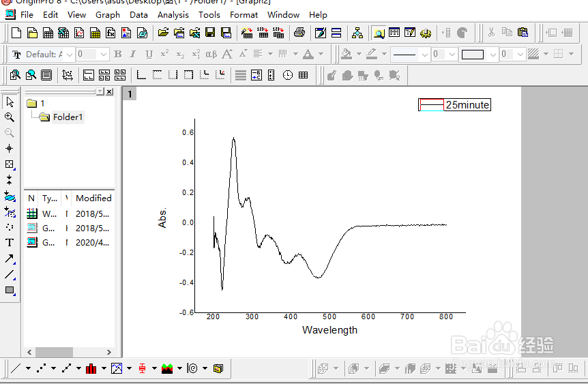
Task: Select the Screen Reader crosshair tool
Action: [10, 149]
